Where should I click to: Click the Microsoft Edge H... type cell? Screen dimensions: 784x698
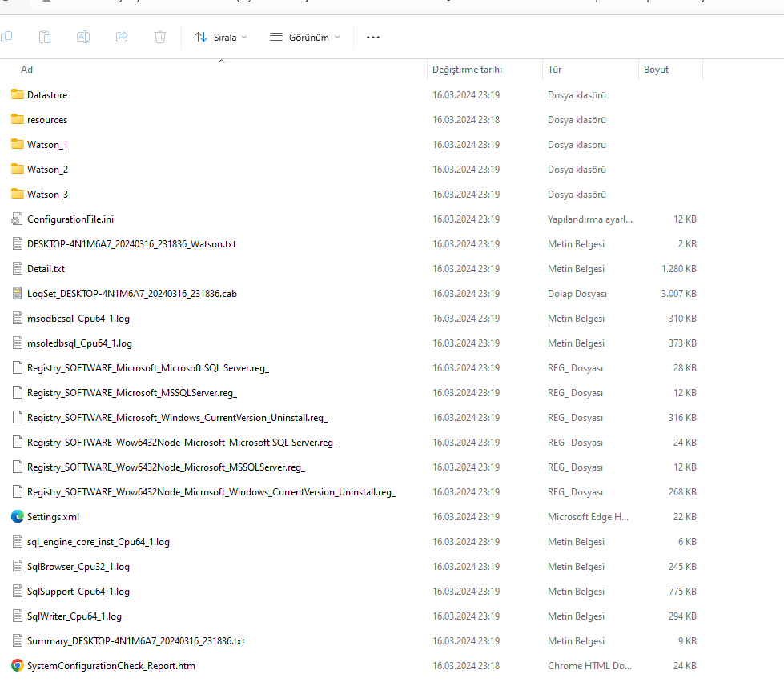588,517
